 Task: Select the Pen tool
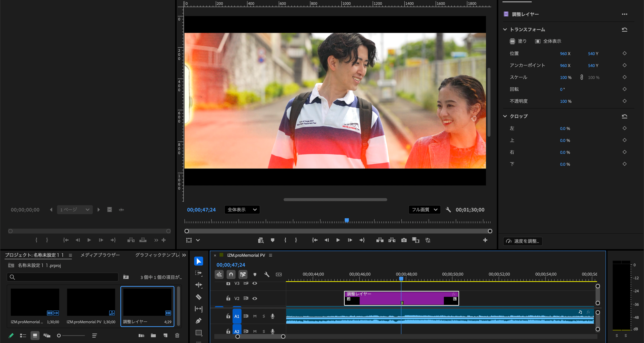pos(198,321)
